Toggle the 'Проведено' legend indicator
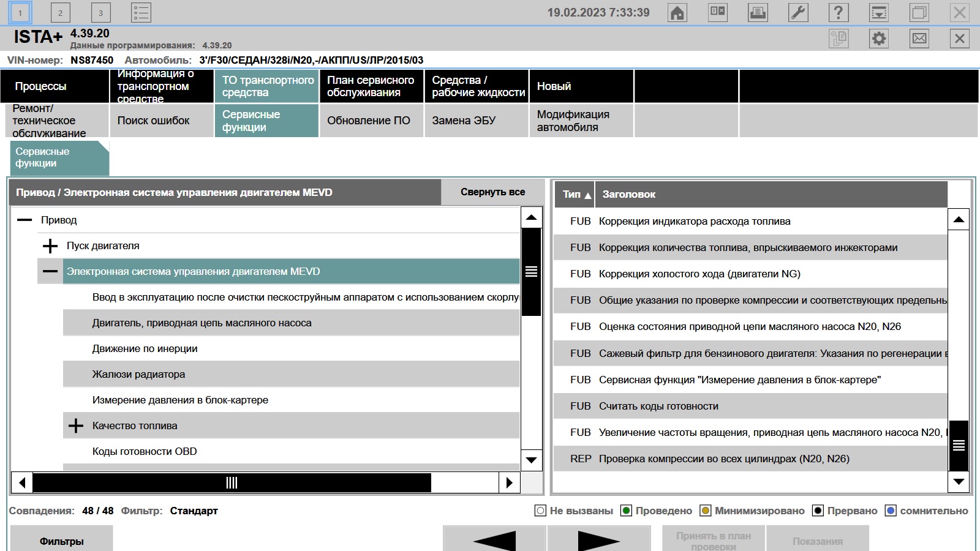The image size is (980, 551). coord(626,511)
